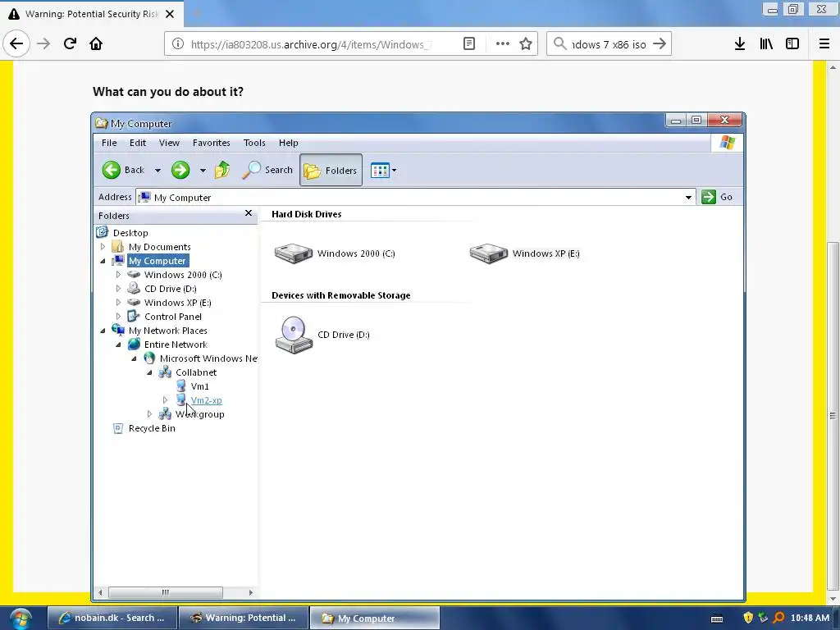Toggle reader view in address bar

click(x=468, y=44)
